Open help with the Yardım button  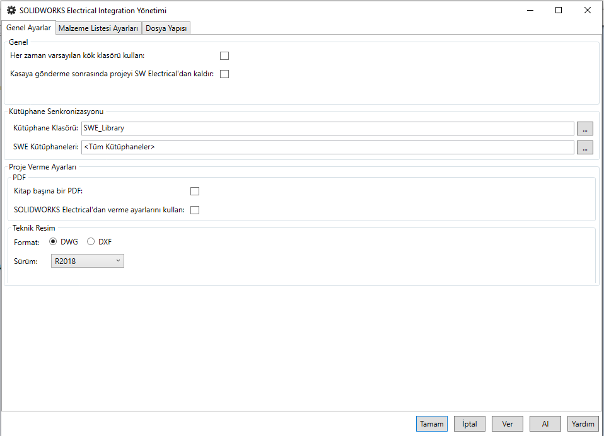[x=583, y=424]
